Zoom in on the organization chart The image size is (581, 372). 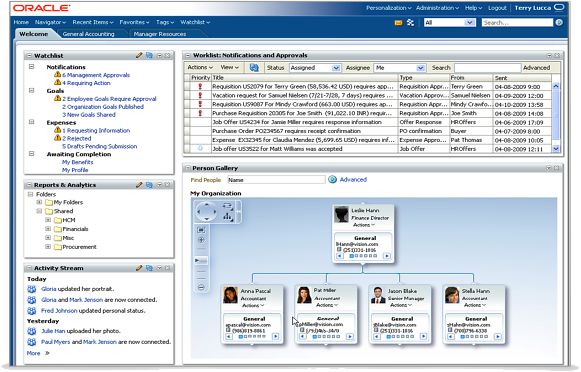201,240
